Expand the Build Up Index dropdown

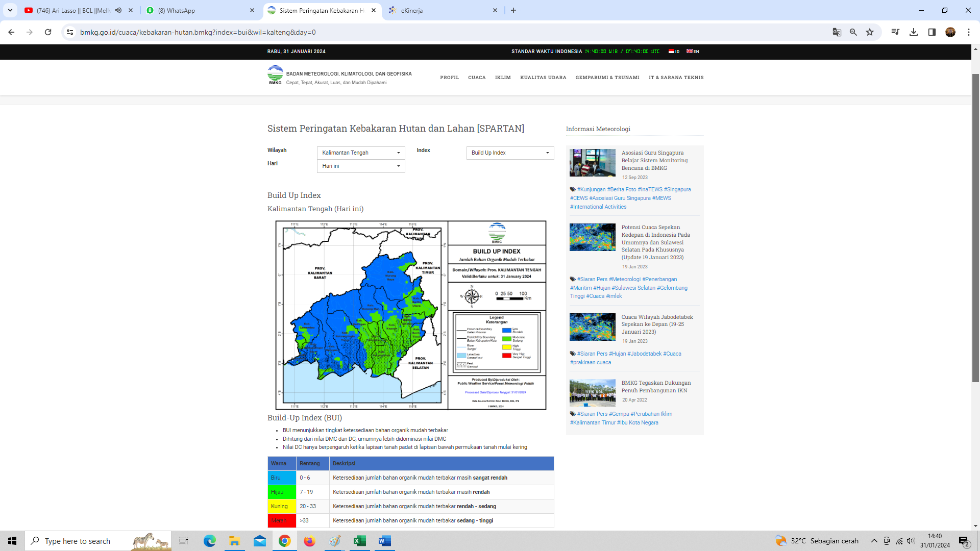510,153
